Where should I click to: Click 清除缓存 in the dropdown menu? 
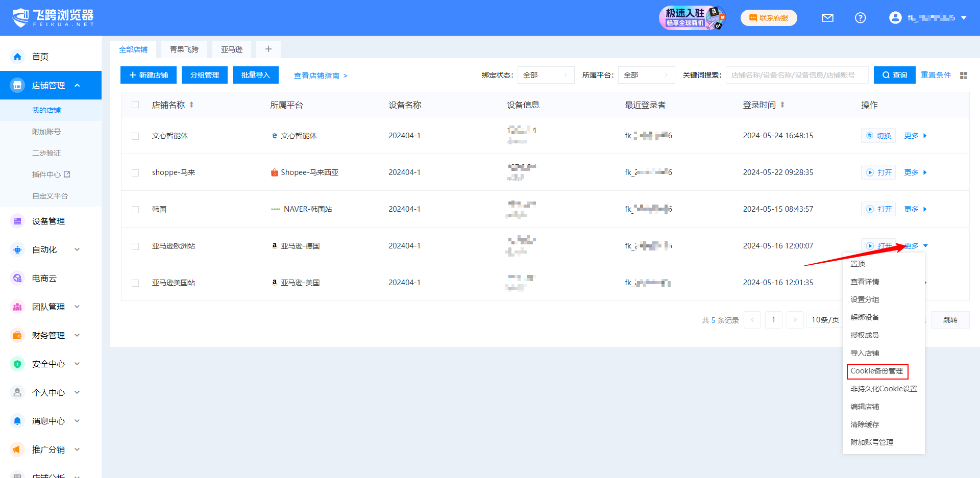click(865, 424)
